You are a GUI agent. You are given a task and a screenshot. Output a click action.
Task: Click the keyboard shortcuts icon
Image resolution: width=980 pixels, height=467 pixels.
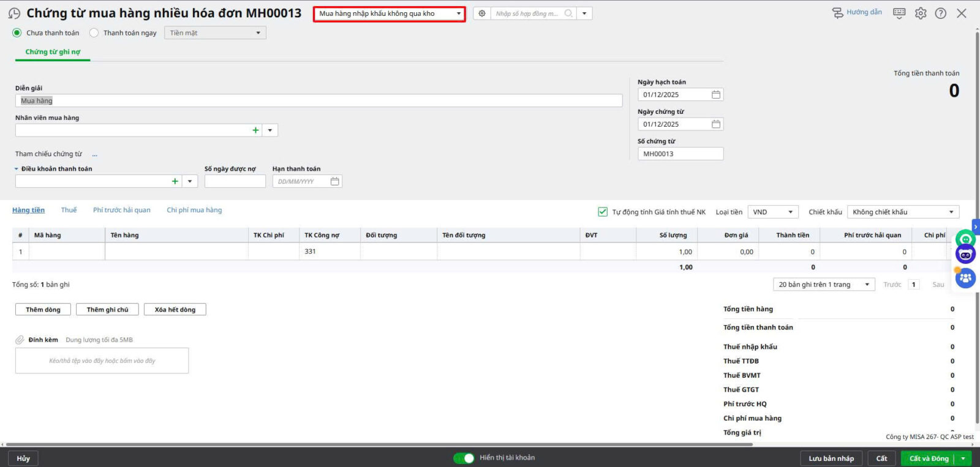coord(899,13)
